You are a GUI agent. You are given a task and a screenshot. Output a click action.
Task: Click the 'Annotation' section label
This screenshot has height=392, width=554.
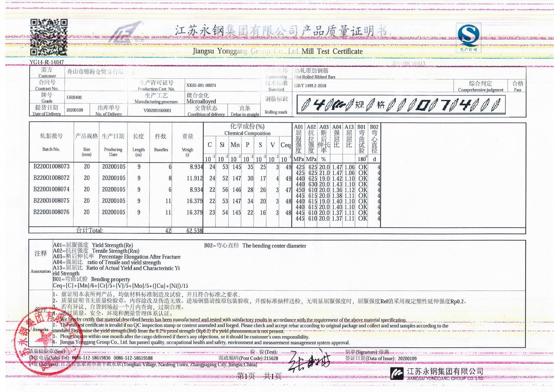[41, 271]
